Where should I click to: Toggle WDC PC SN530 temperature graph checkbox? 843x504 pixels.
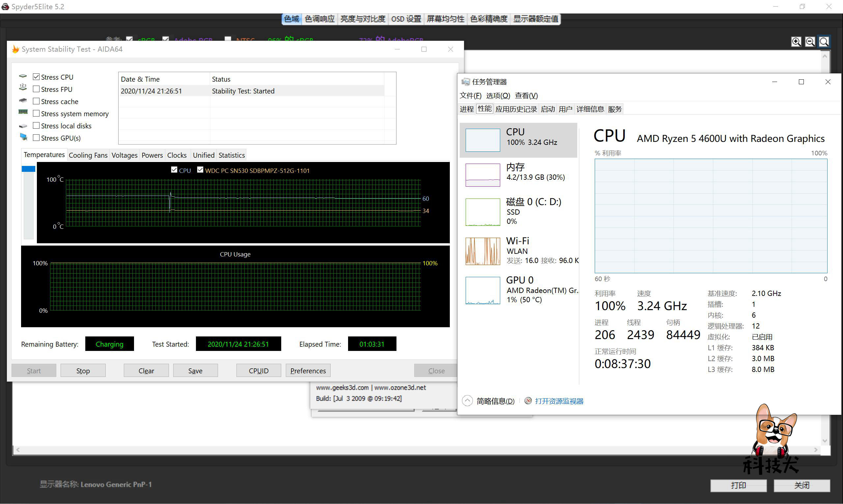(200, 170)
